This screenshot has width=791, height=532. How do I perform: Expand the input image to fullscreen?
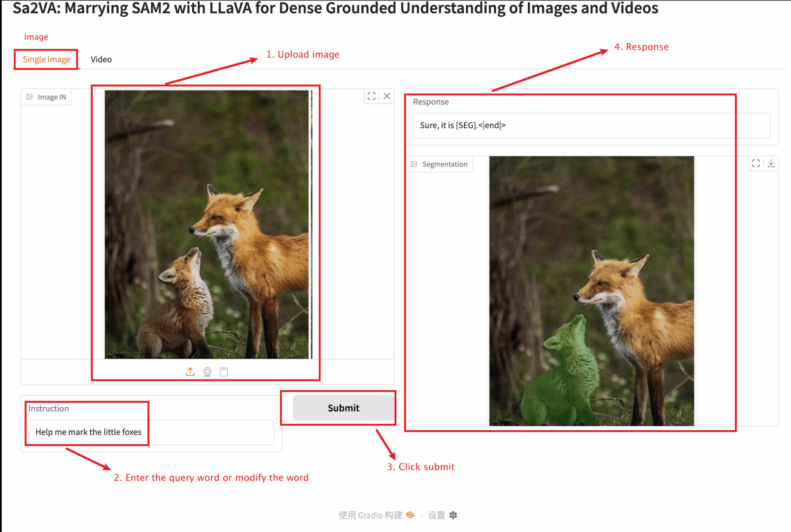pos(372,96)
